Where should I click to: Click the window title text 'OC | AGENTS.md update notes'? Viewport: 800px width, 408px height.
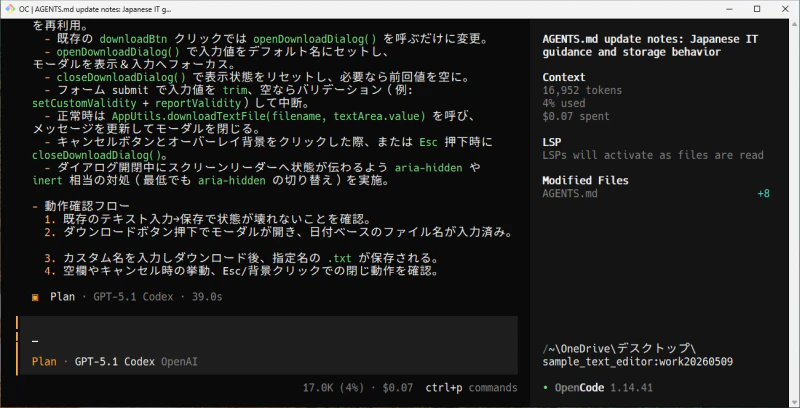pos(95,9)
